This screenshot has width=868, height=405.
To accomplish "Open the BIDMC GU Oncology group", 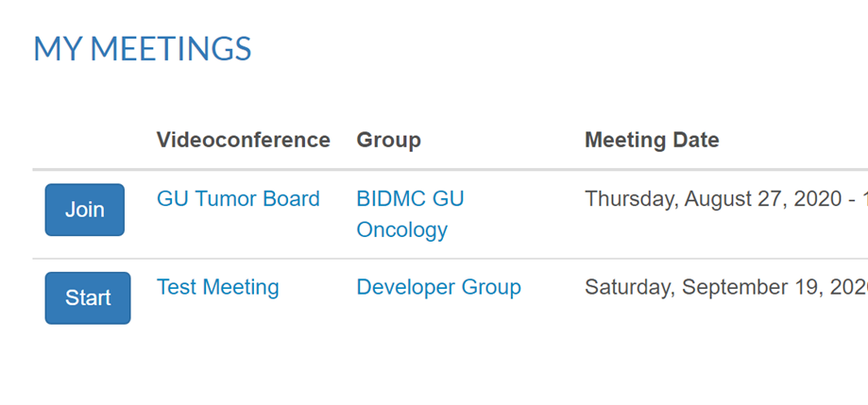I will click(410, 214).
